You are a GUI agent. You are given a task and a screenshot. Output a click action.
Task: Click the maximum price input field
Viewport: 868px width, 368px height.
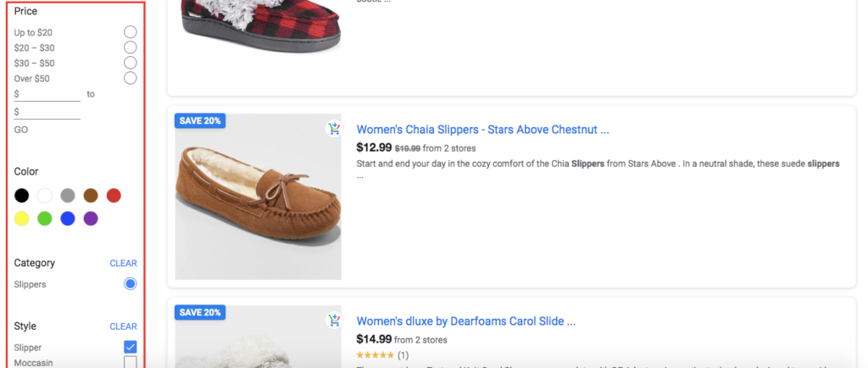click(x=47, y=112)
